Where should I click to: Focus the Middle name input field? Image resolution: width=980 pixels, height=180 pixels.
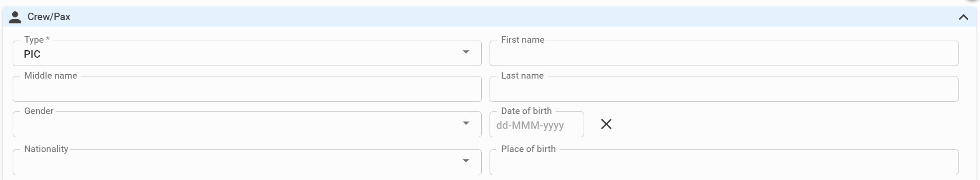(247, 89)
